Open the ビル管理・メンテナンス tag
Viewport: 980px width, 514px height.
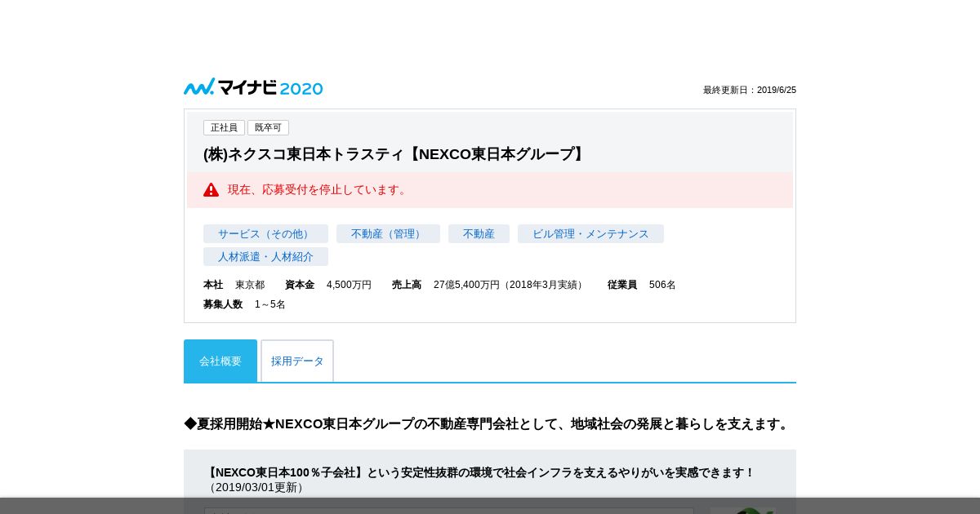[x=590, y=234]
